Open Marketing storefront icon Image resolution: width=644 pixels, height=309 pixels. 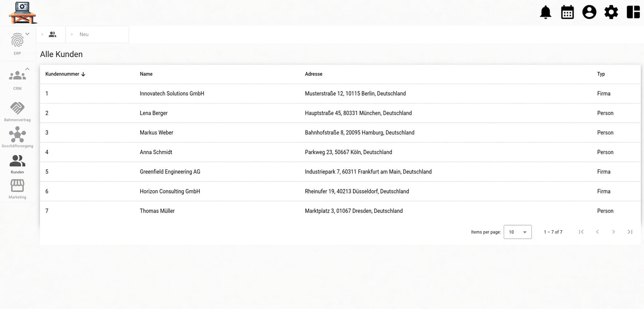[17, 186]
